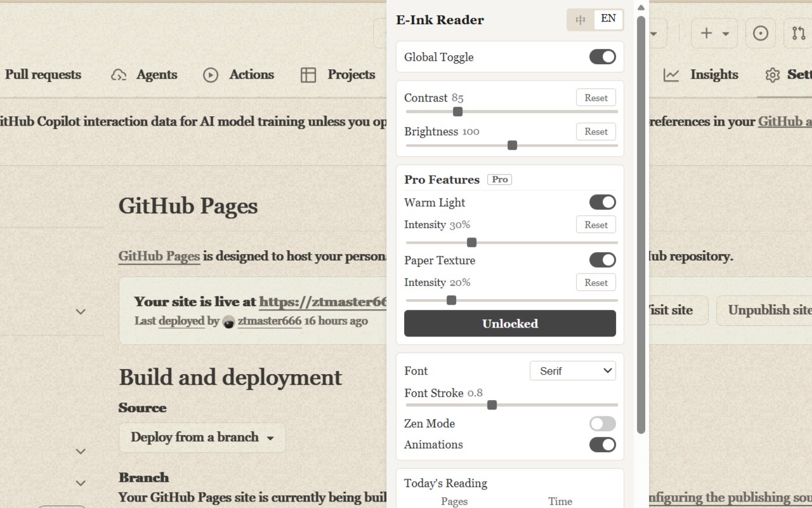Select the EN language option

click(608, 19)
